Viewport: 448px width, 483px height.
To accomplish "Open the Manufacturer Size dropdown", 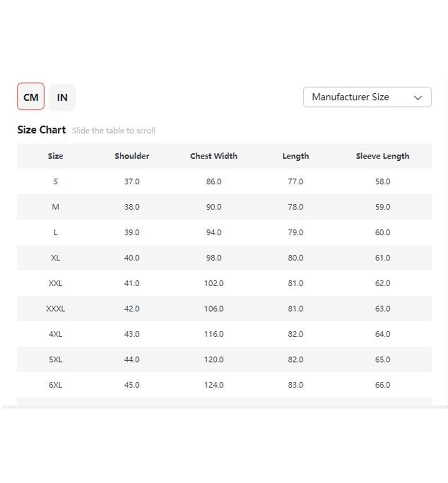I will coord(367,97).
